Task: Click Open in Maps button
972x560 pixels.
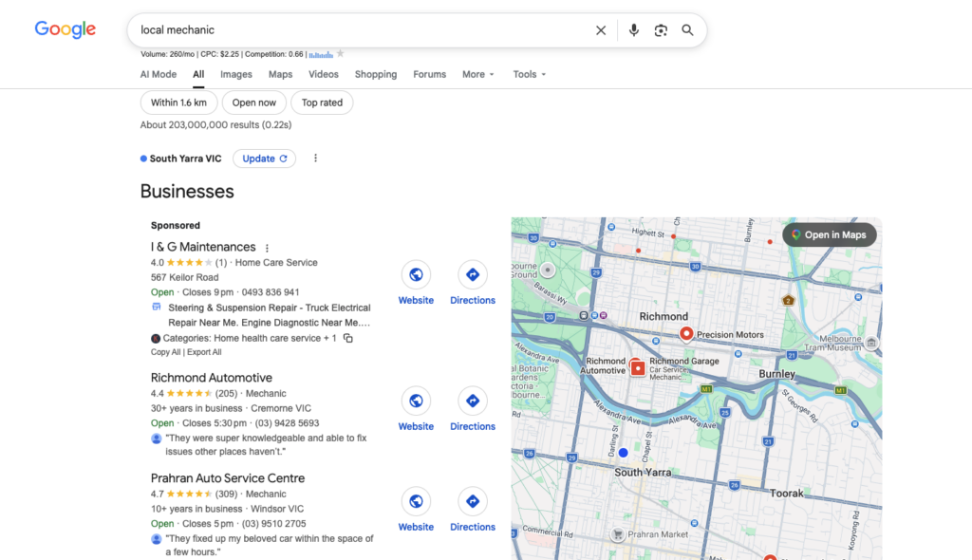Action: click(x=830, y=235)
